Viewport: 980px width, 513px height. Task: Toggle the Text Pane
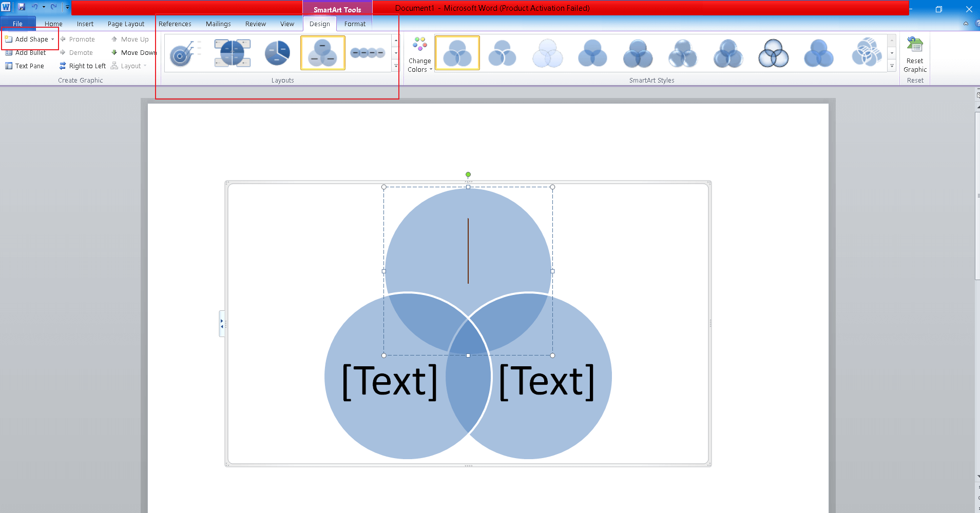(x=25, y=66)
